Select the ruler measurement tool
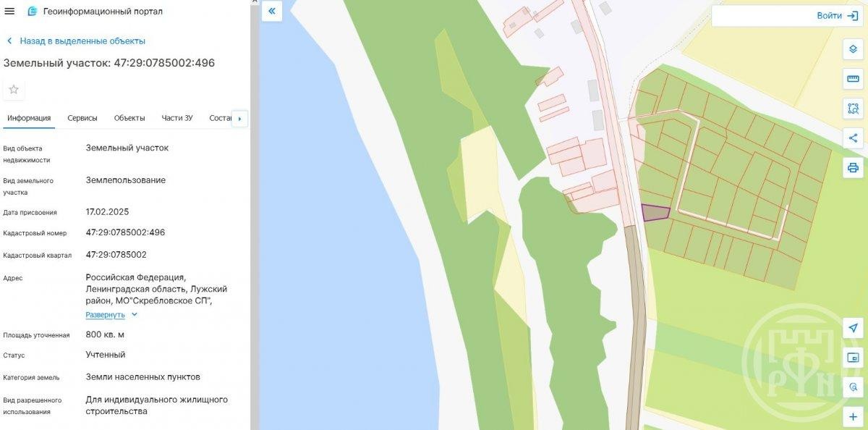 pos(853,79)
